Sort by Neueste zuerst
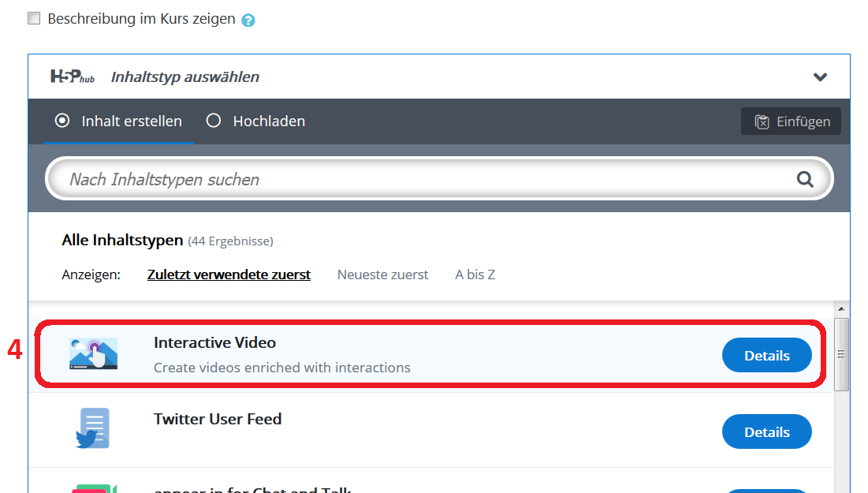The image size is (868, 493). coord(382,275)
